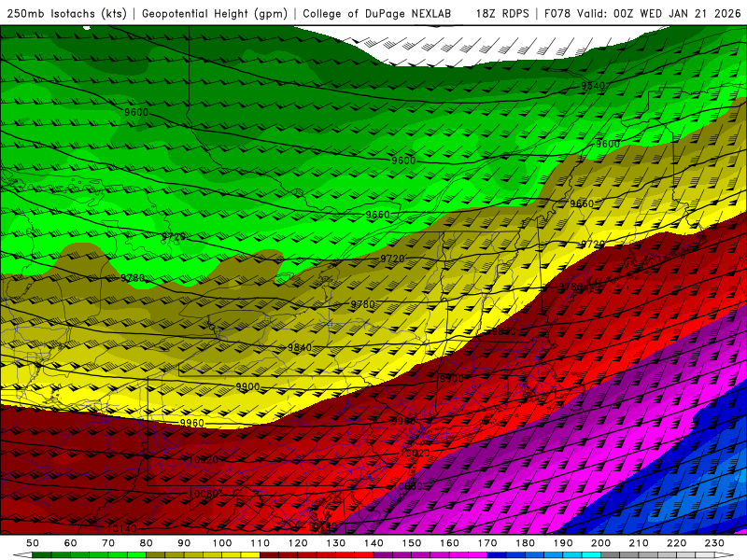Select the 160 color scale number
Viewport: 747px width, 560px height.
click(x=449, y=543)
